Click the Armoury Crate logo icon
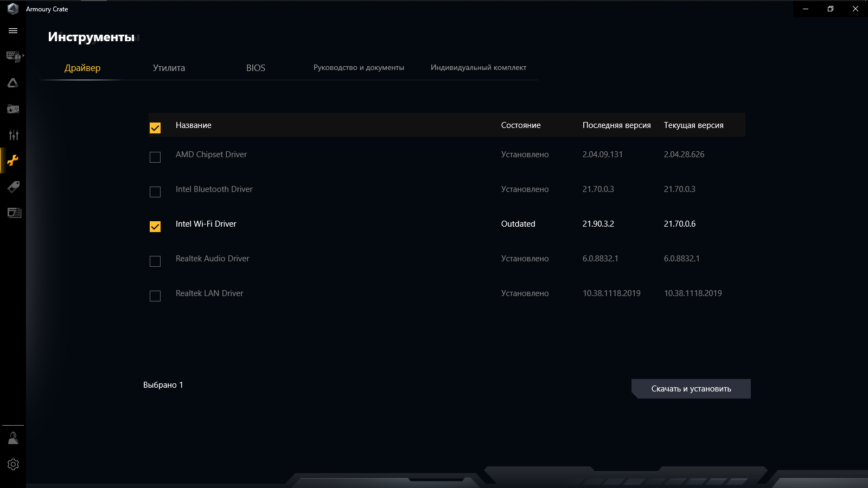The image size is (868, 488). pyautogui.click(x=13, y=9)
